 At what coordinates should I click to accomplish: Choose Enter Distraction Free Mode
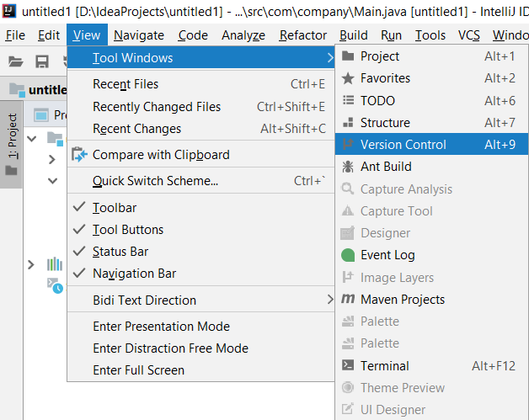(x=200, y=348)
